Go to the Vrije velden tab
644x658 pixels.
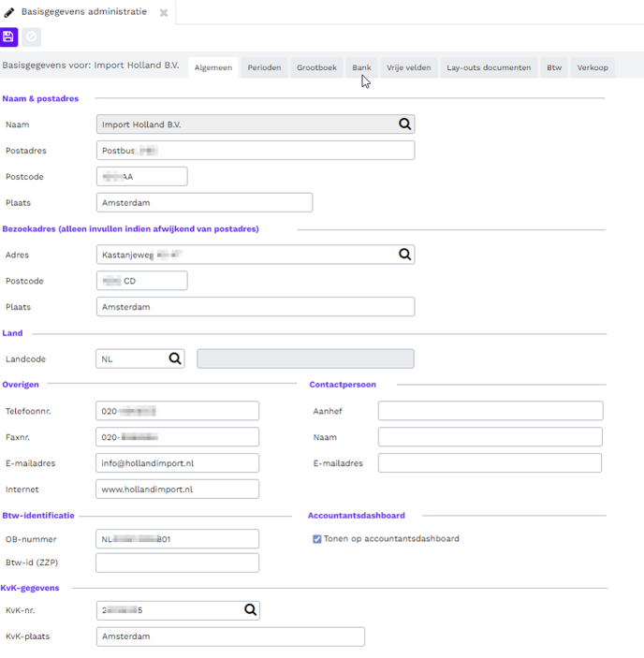(409, 67)
